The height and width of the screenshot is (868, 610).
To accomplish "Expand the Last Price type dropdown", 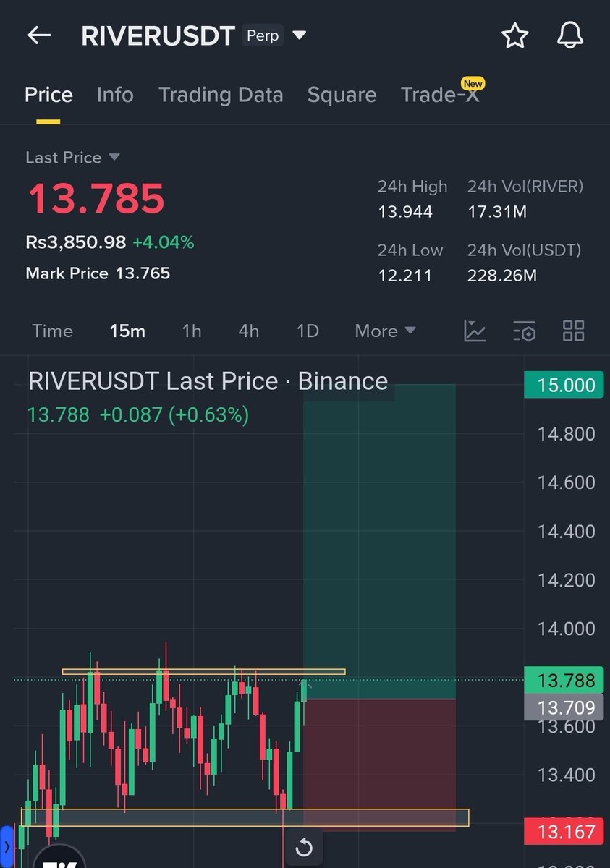I will pyautogui.click(x=114, y=157).
